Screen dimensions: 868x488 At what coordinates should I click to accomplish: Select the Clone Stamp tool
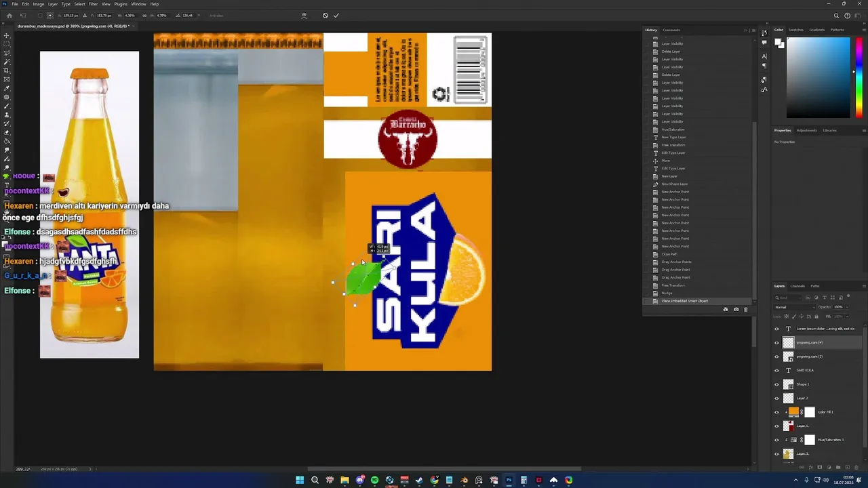coord(7,115)
